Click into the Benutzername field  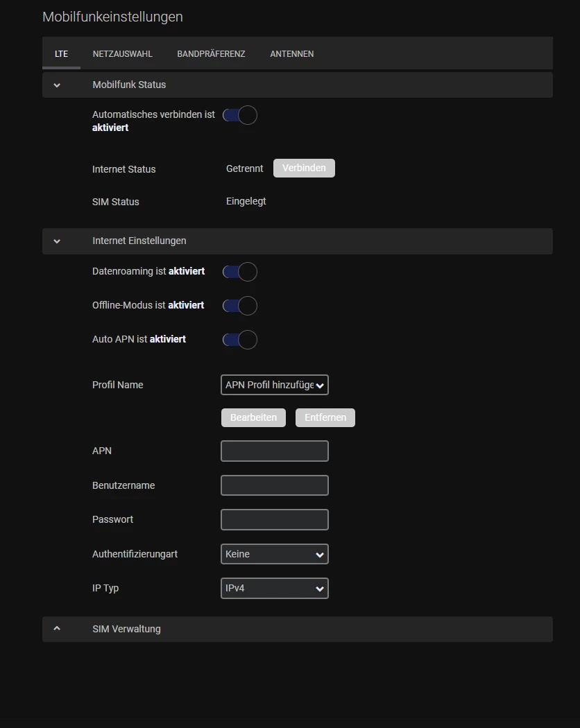click(274, 485)
